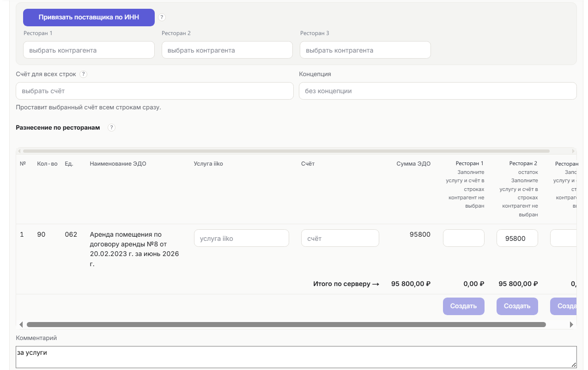Screen dimensions: 588x370
Task: Click the Итого по серверу label
Action: tap(346, 284)
